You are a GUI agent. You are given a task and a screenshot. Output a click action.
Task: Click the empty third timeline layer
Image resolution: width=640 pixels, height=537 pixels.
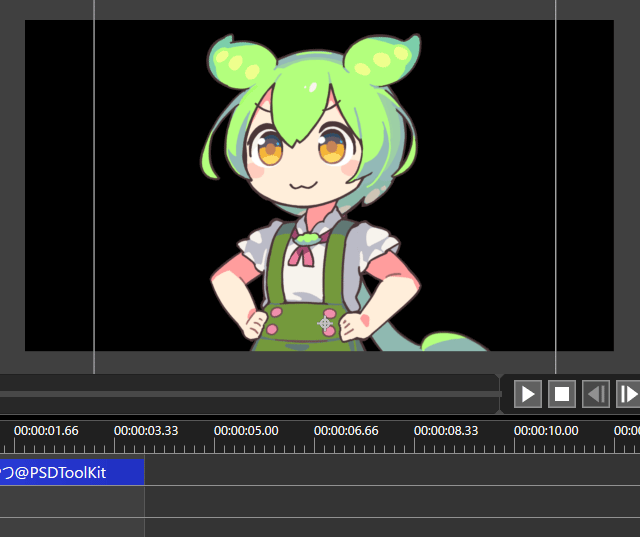[390, 528]
